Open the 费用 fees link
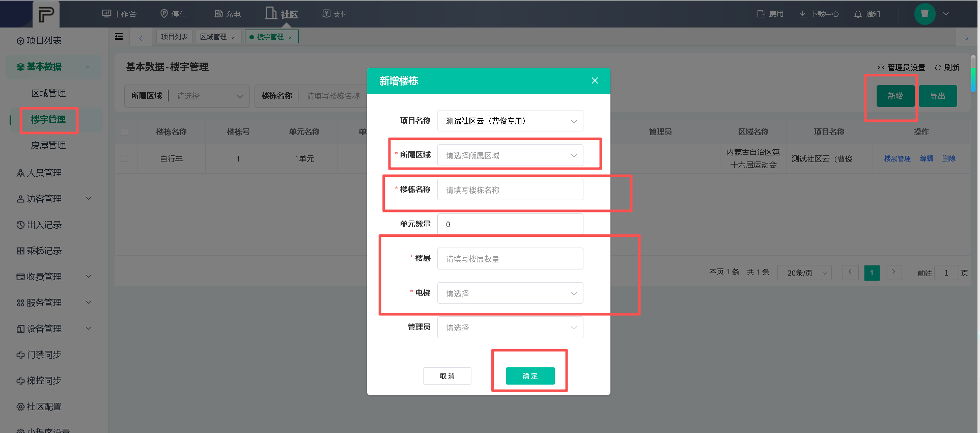 tap(770, 14)
